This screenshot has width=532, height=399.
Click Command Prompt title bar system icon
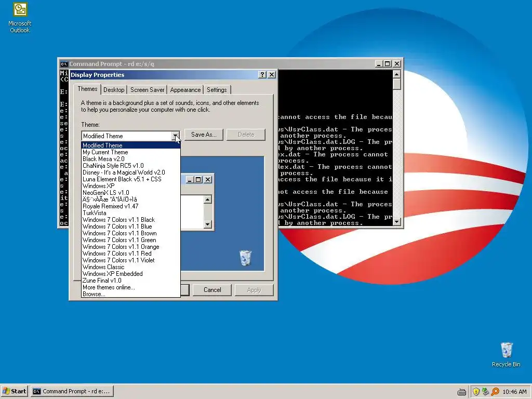(x=63, y=64)
